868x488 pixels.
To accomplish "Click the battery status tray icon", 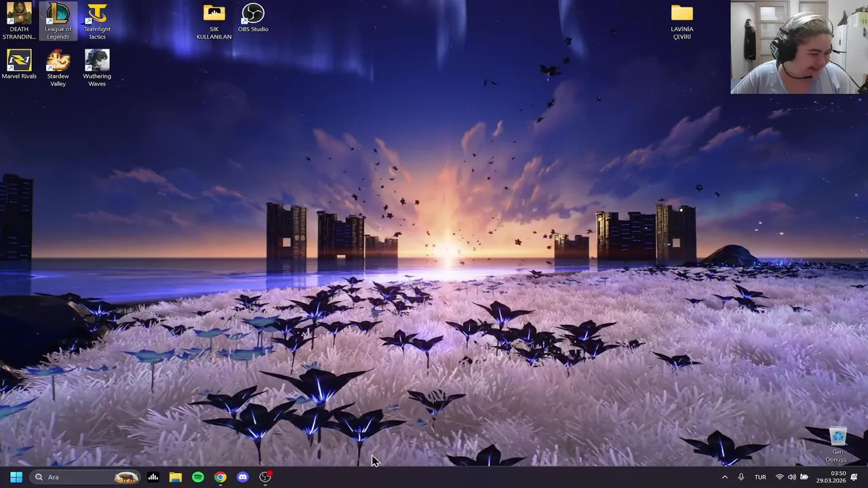I will coord(804,477).
